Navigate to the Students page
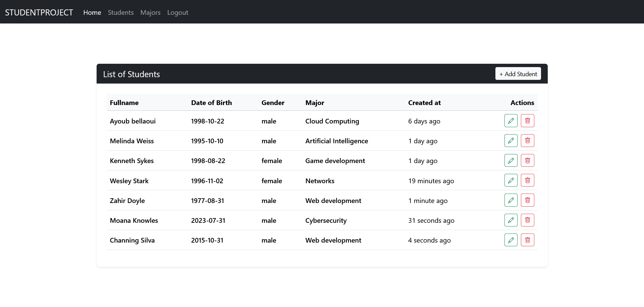The image size is (644, 307). coord(120,12)
